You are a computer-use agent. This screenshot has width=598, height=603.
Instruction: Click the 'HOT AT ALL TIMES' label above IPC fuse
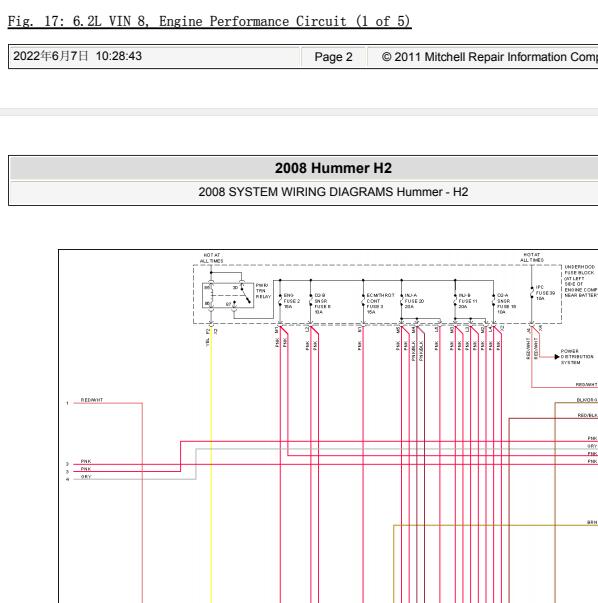(532, 258)
